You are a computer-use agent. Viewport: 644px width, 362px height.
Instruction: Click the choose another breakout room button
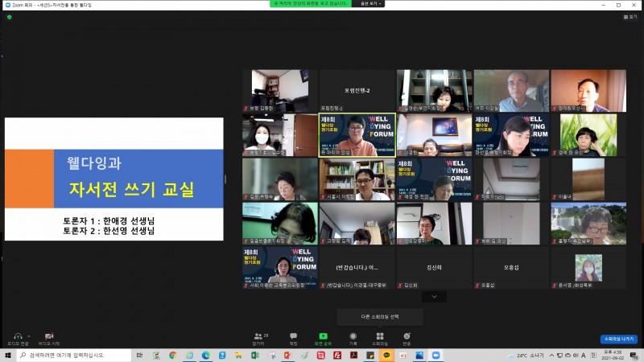380,316
